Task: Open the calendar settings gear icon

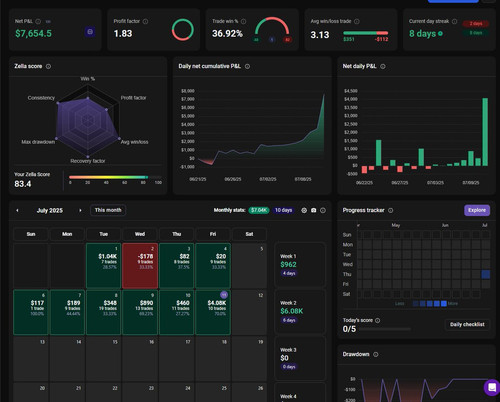Action: 304,210
